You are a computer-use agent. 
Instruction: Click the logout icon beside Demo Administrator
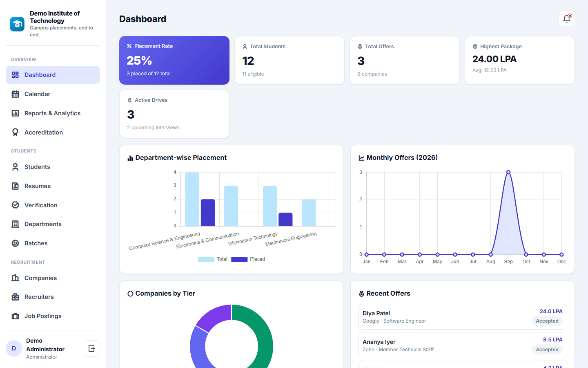click(x=92, y=348)
